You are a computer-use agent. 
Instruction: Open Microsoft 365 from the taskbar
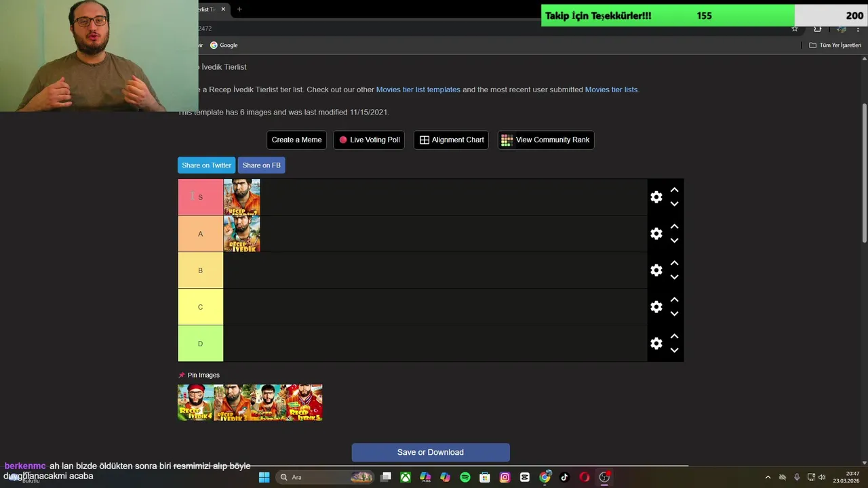point(425,477)
